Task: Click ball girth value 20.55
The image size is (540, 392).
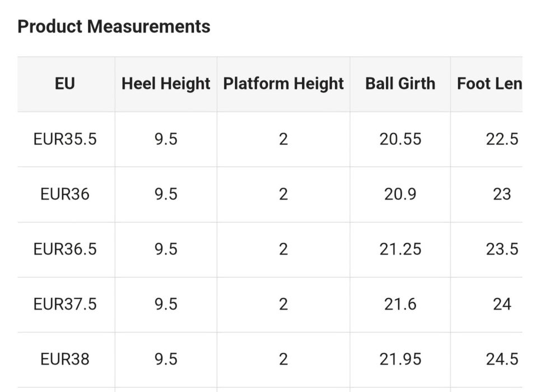Action: [x=400, y=139]
